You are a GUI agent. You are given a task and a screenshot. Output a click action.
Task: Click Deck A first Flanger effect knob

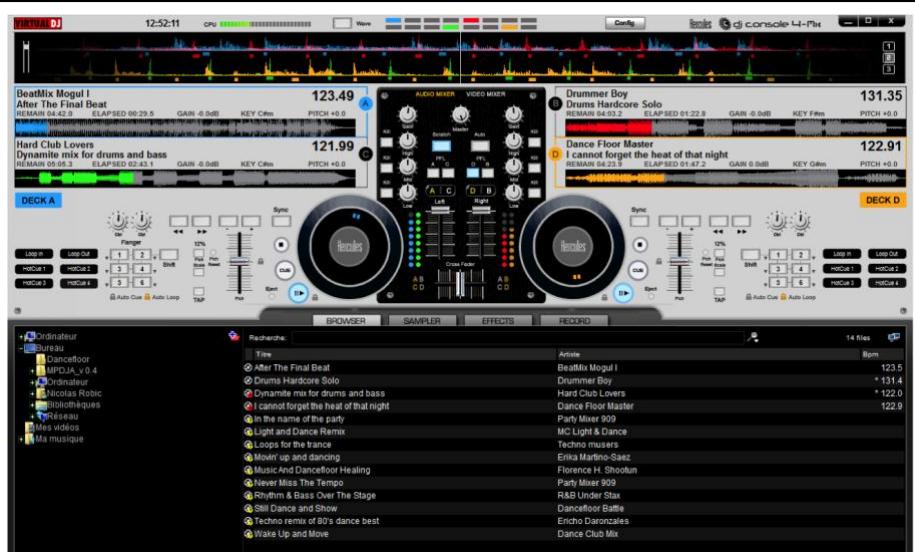pyautogui.click(x=118, y=221)
